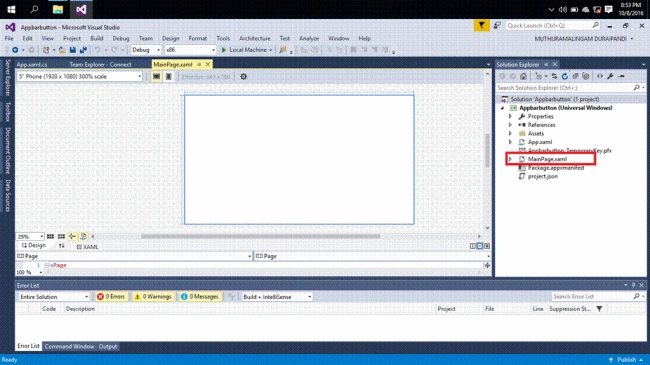Click the Pending Changes Filter icon
The width and height of the screenshot is (650, 365).
tap(538, 76)
